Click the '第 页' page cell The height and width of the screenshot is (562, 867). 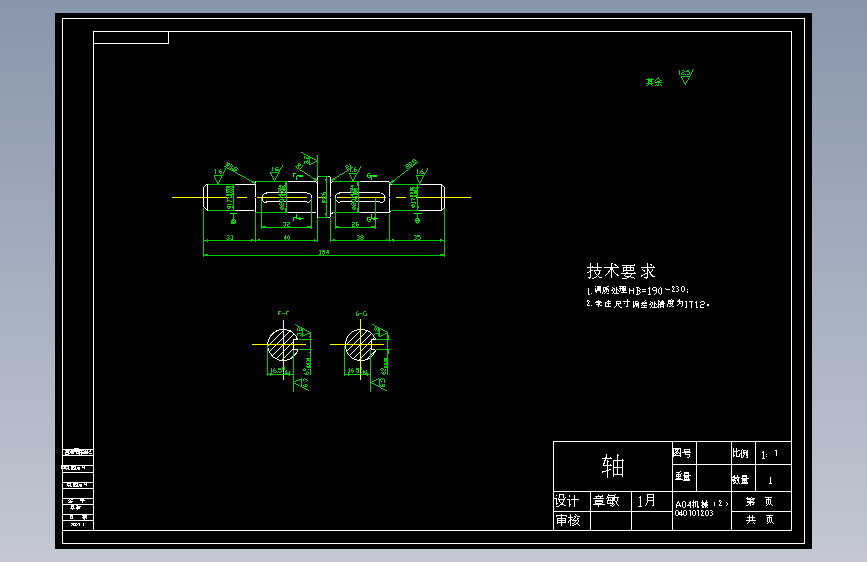tap(761, 501)
